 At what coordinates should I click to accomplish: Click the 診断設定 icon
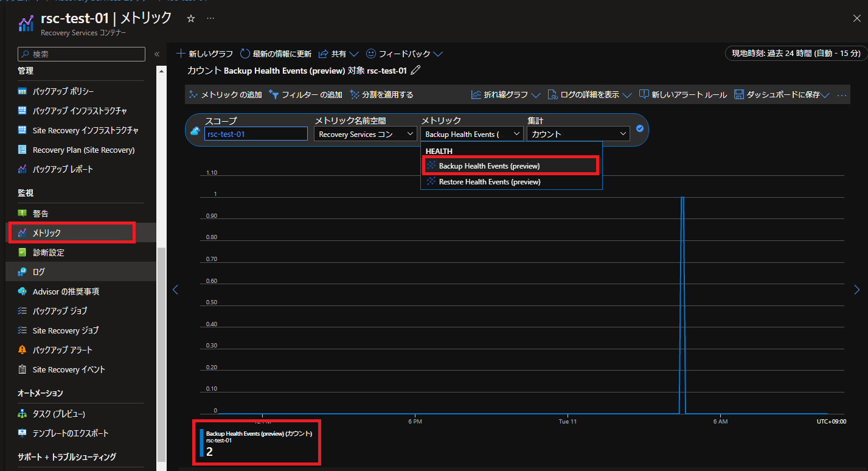pyautogui.click(x=22, y=253)
